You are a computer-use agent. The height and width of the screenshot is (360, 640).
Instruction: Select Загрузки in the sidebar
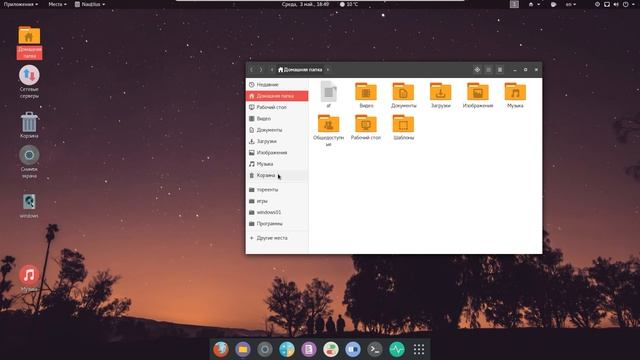277,141
